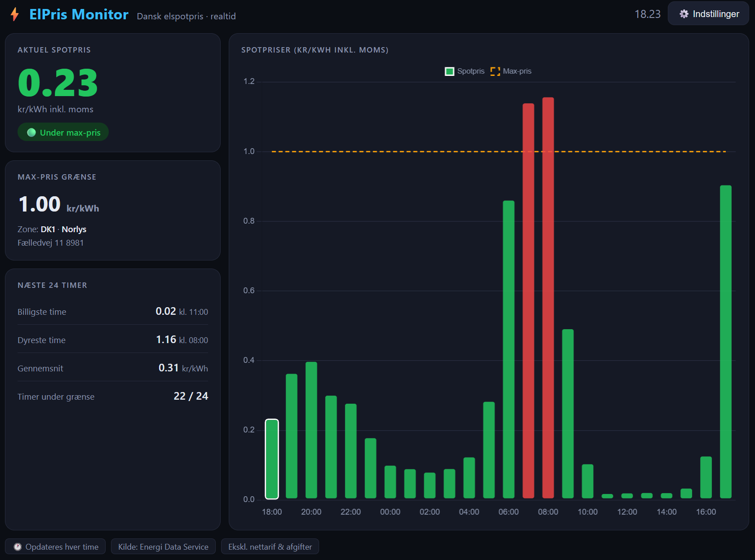Select the Billigste time row
The width and height of the screenshot is (755, 560).
(113, 312)
